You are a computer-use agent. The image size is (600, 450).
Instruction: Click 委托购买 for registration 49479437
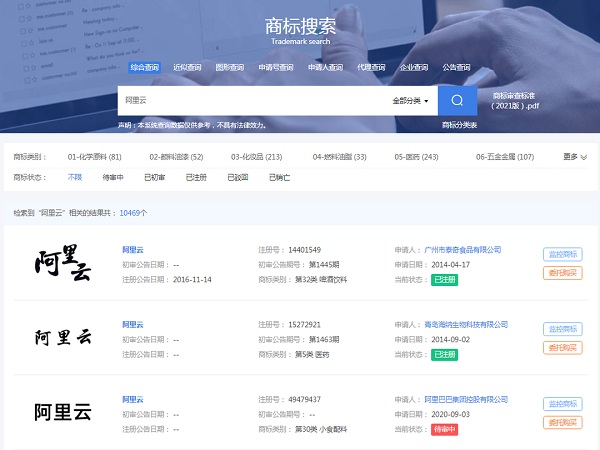coord(563,422)
